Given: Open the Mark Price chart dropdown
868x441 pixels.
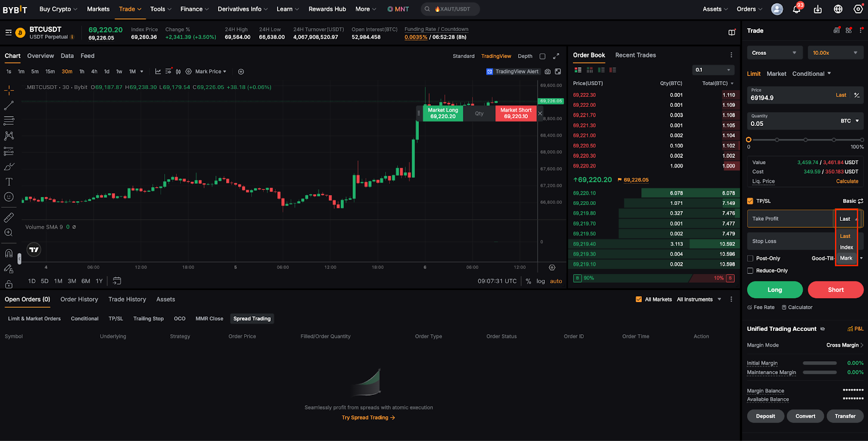Looking at the screenshot, I should point(210,72).
